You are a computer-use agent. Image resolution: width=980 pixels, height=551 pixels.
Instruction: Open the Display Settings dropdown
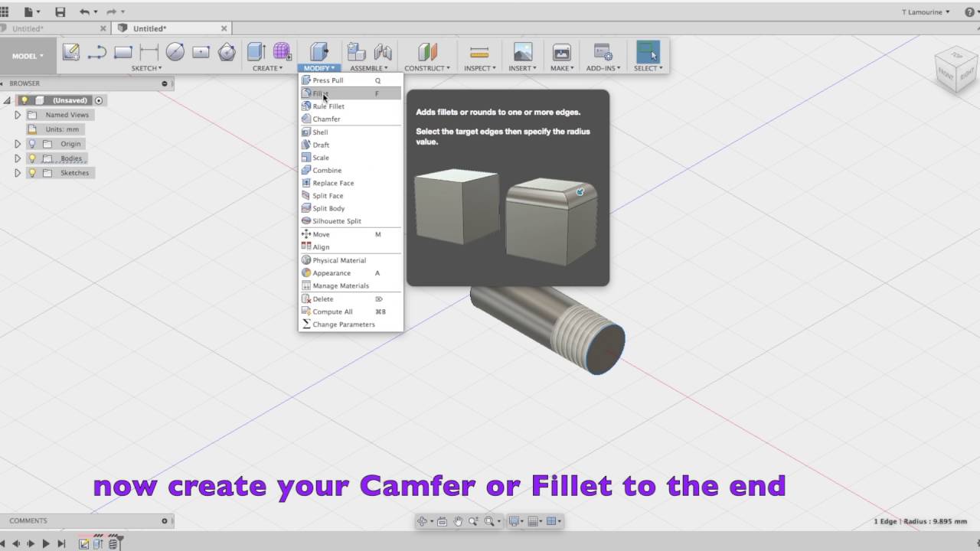517,521
